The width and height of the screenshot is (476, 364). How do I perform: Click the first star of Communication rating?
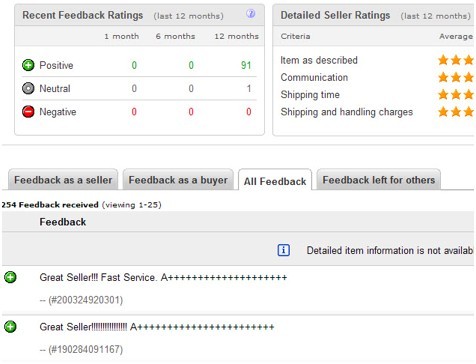coord(443,77)
